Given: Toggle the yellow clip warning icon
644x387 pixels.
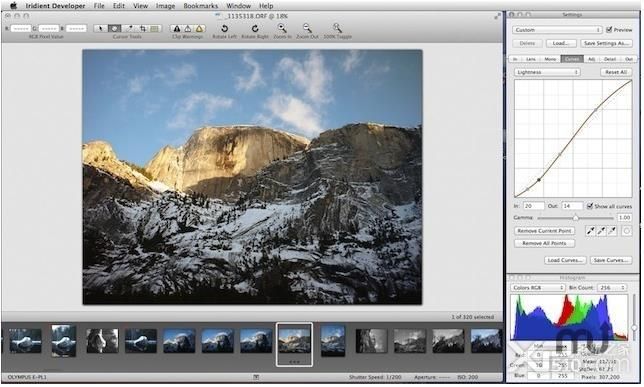Looking at the screenshot, I should click(x=199, y=28).
